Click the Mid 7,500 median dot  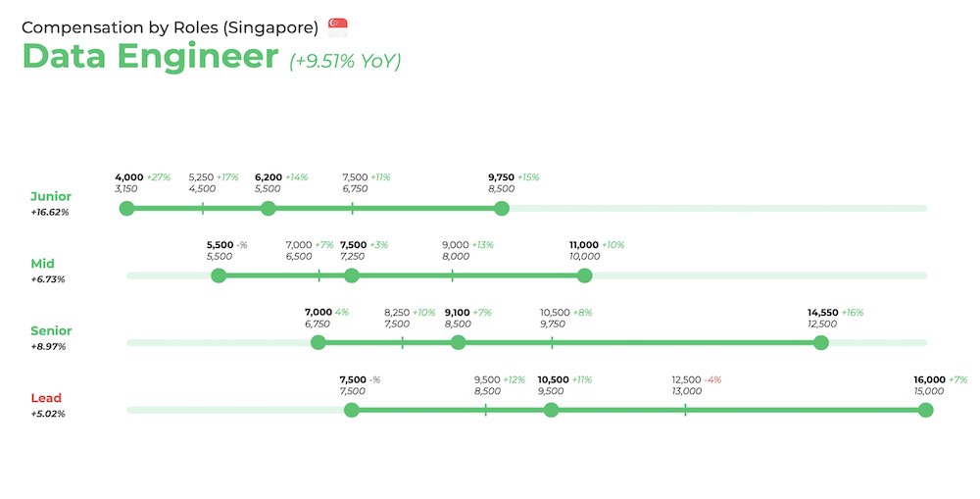coord(351,275)
